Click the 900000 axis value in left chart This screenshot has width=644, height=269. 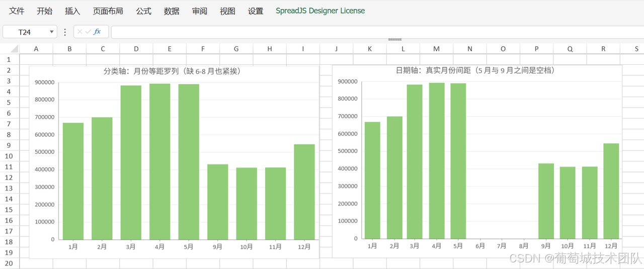click(x=45, y=82)
